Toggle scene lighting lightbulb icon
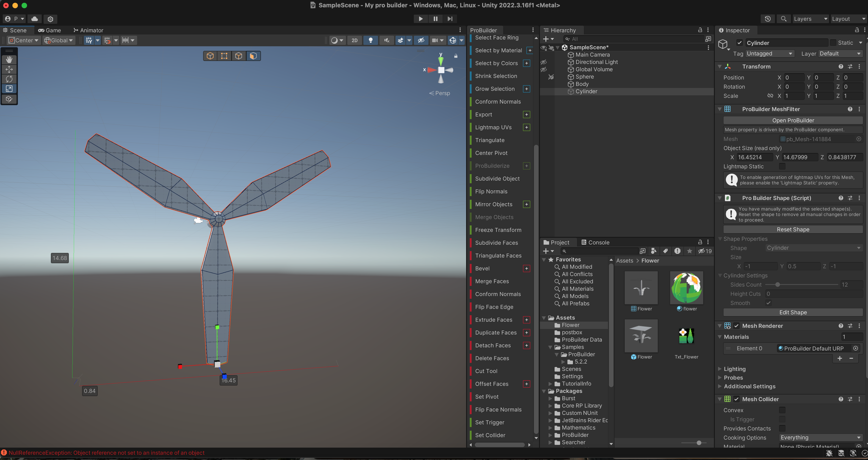 370,40
